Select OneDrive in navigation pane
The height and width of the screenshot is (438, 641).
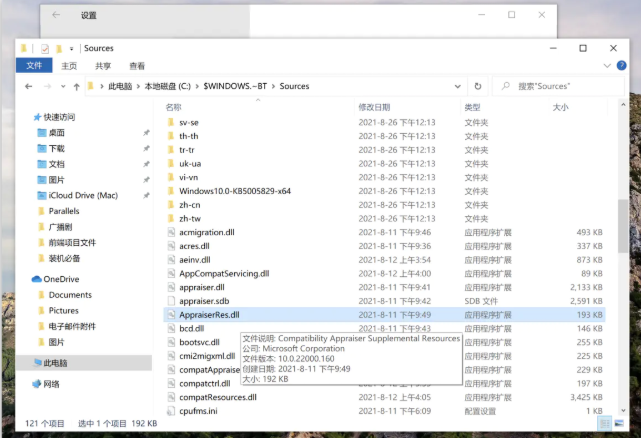61,279
